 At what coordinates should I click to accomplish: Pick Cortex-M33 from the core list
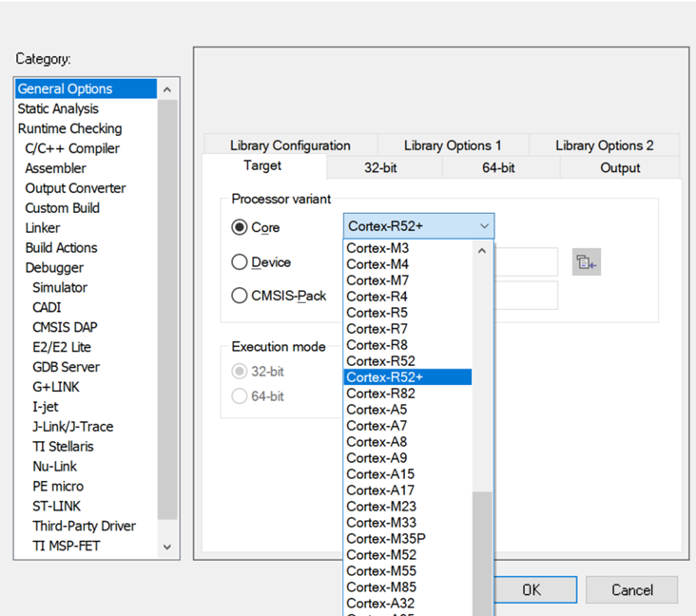pyautogui.click(x=380, y=522)
